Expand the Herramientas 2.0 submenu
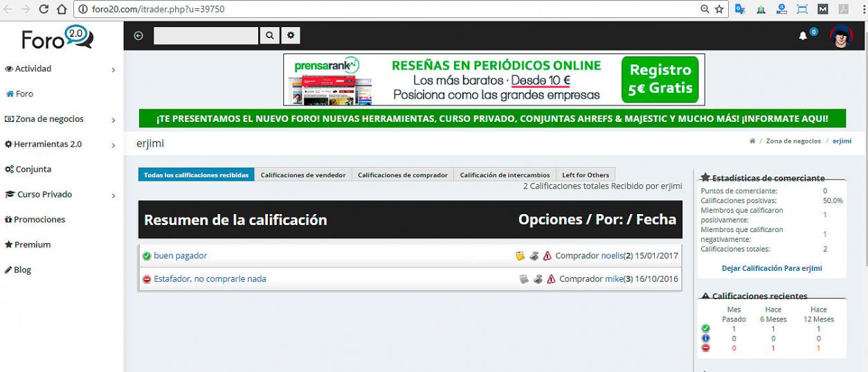The width and height of the screenshot is (868, 372). pyautogui.click(x=114, y=145)
